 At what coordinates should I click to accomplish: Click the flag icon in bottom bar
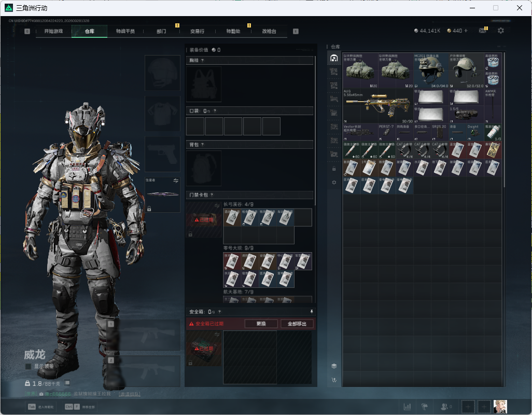click(424, 406)
